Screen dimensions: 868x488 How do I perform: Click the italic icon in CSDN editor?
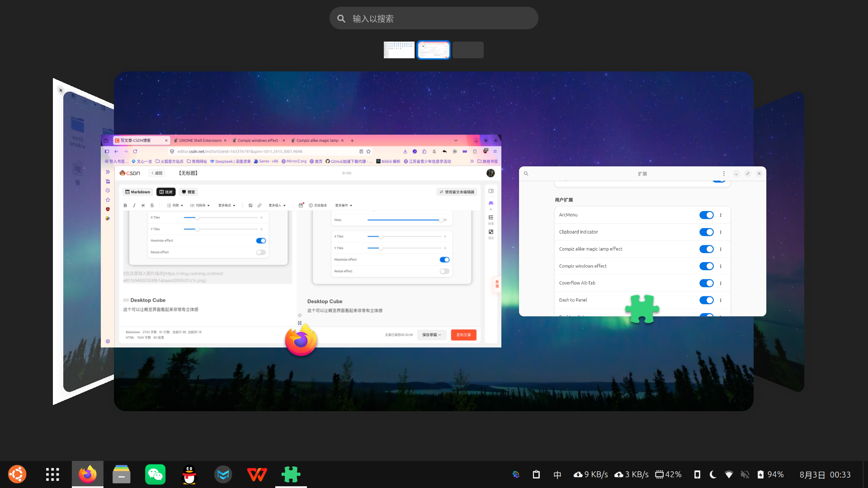(x=134, y=206)
